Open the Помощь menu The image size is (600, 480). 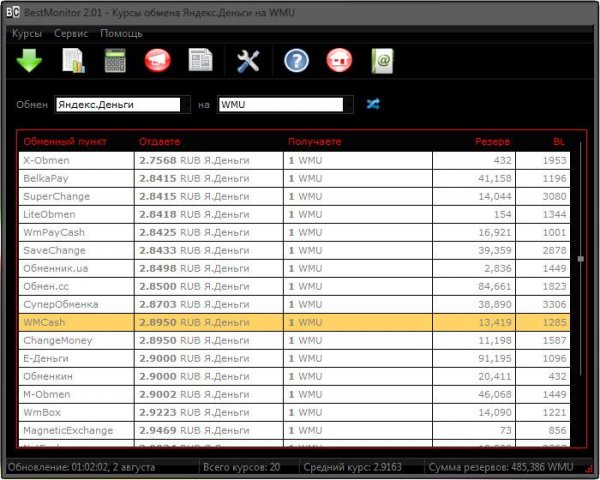121,33
